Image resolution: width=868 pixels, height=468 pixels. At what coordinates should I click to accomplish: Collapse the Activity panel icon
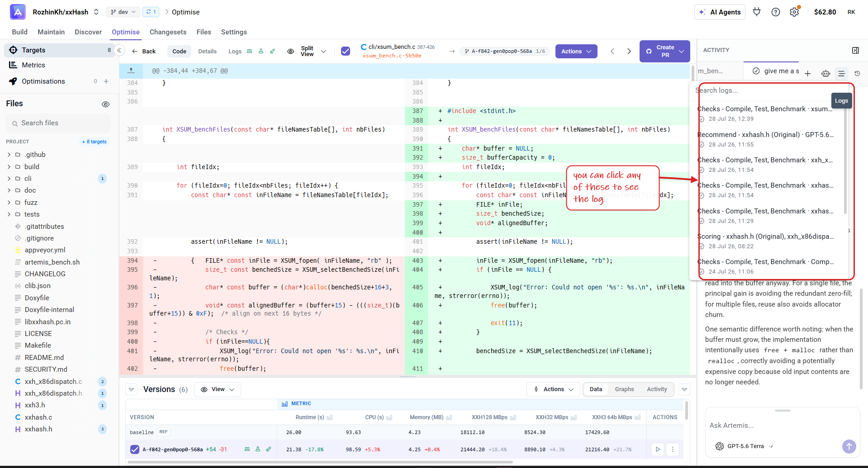(855, 50)
